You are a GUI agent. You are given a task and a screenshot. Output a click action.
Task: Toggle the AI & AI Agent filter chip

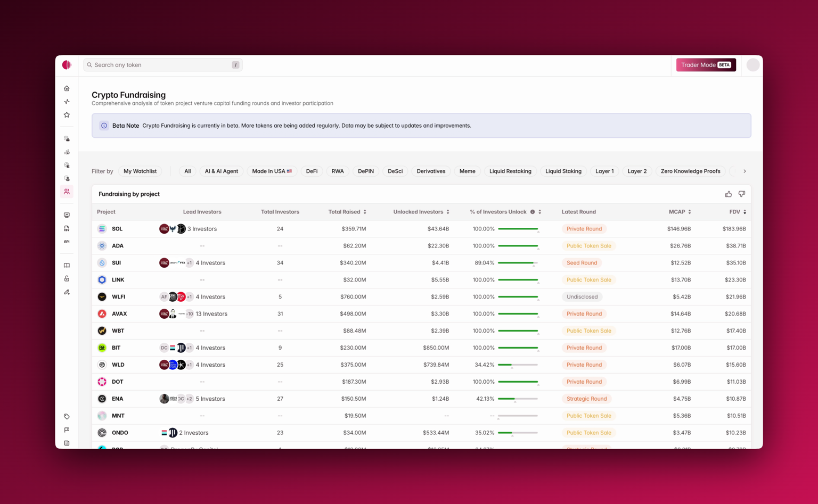(222, 171)
